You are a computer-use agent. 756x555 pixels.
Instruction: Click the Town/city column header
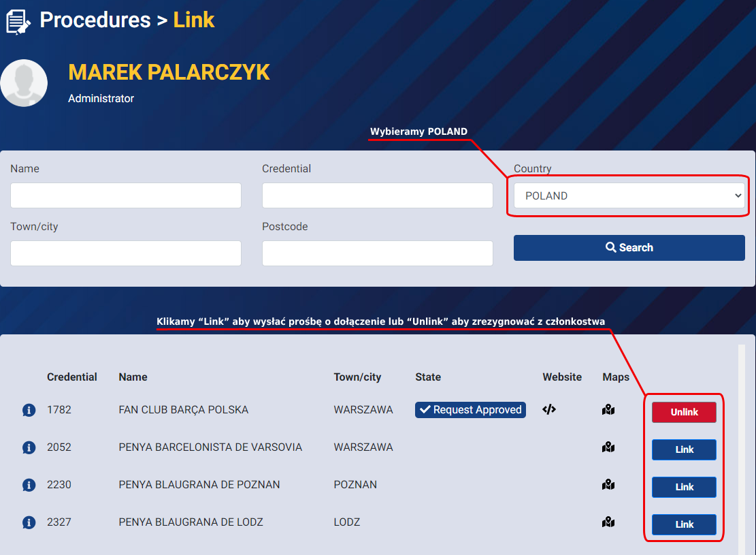click(357, 377)
